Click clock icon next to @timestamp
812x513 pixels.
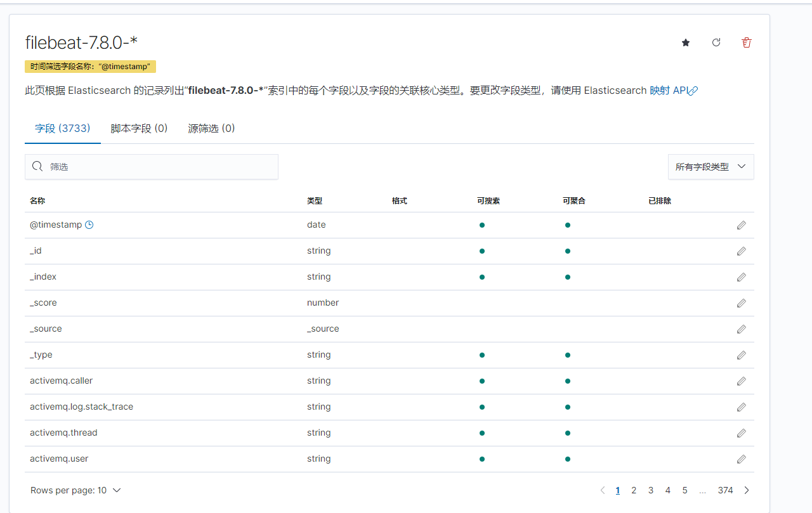pos(89,224)
